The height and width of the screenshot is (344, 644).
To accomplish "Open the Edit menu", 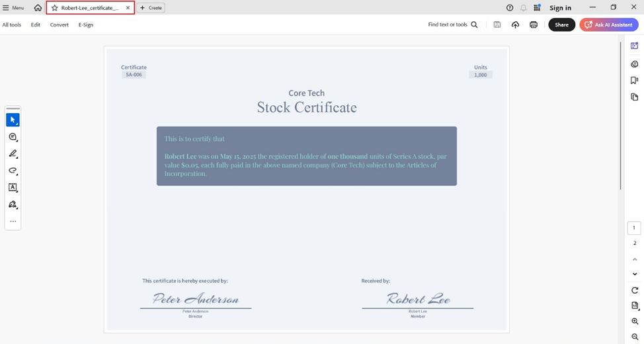I will tap(35, 24).
